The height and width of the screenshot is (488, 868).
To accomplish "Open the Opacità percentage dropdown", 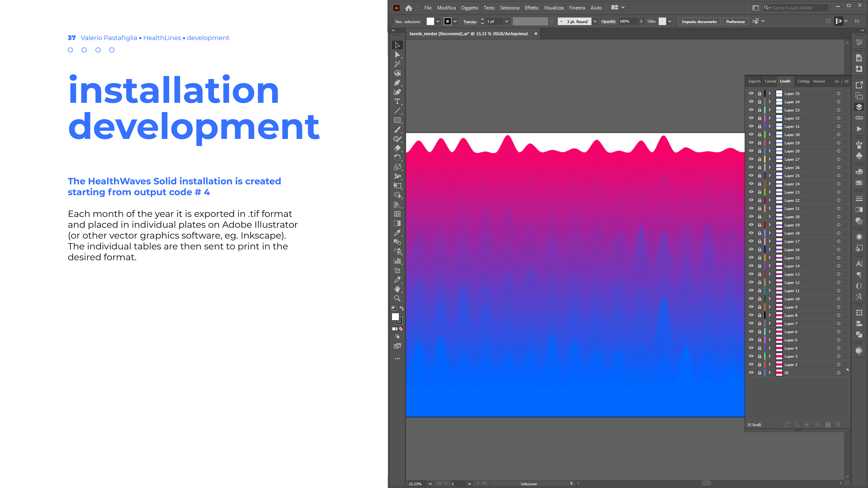I will pos(641,21).
